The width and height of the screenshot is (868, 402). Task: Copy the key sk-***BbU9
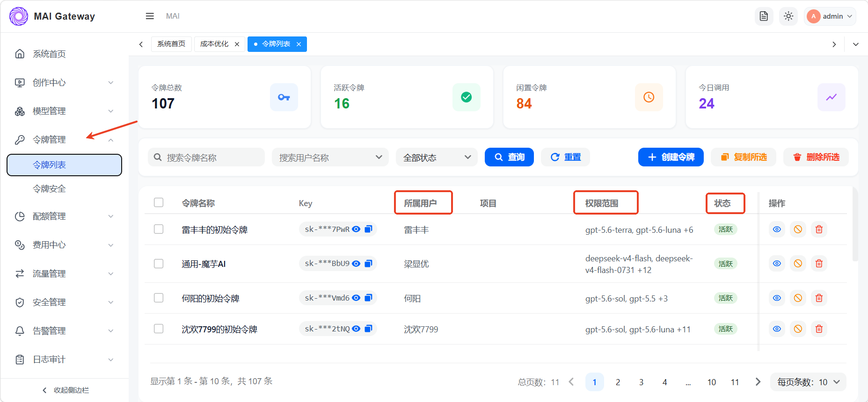(x=369, y=264)
